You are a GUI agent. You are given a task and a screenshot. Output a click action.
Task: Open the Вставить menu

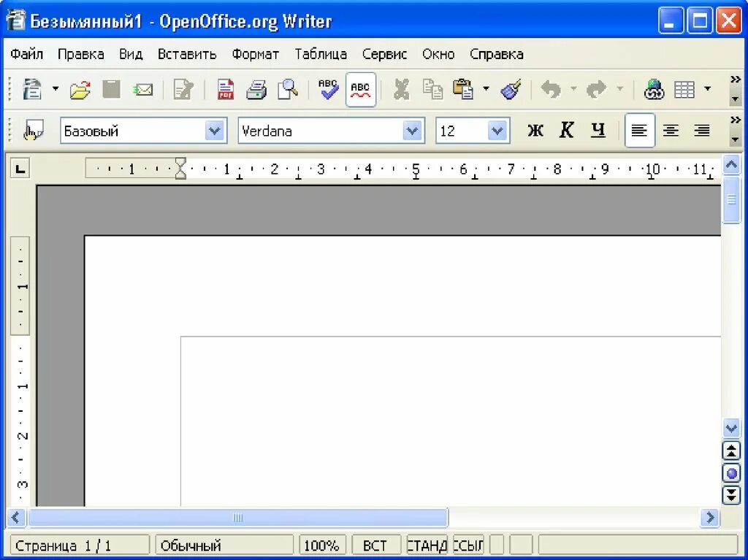[187, 54]
